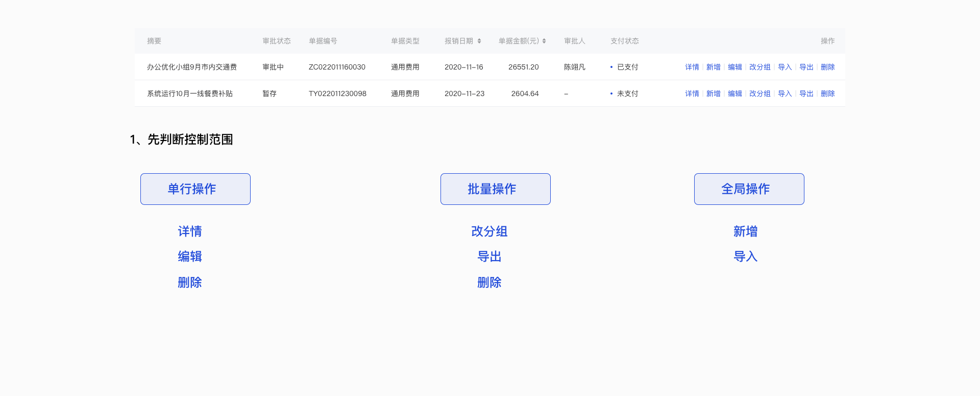This screenshot has height=396, width=980.
Task: Click 新增 in the 办公优化小组 row
Action: coord(714,67)
